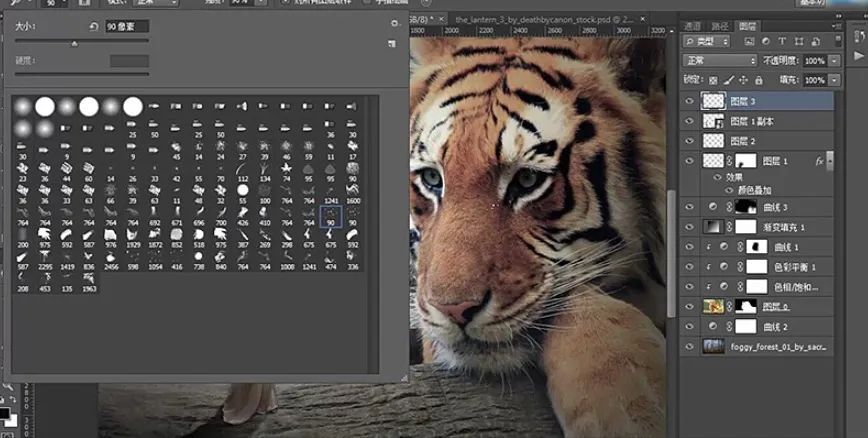Reset brush size with the revert arrow icon
This screenshot has height=438, width=868.
pos(94,26)
